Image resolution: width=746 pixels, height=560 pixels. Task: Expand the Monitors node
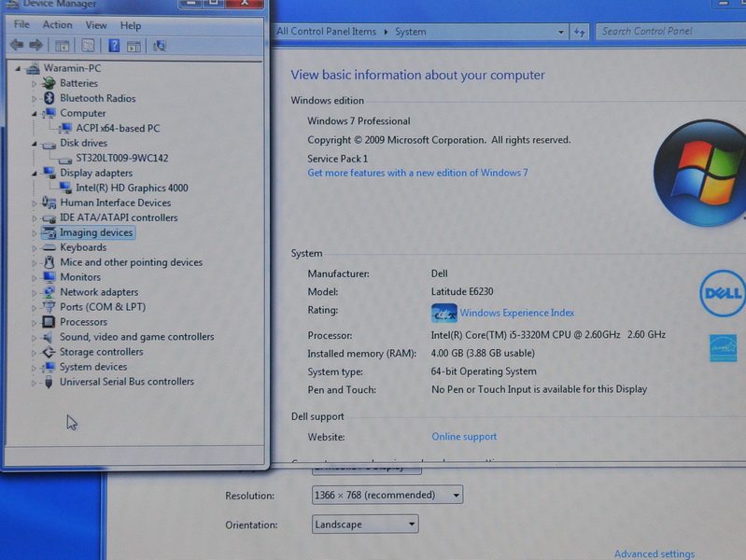[x=34, y=278]
